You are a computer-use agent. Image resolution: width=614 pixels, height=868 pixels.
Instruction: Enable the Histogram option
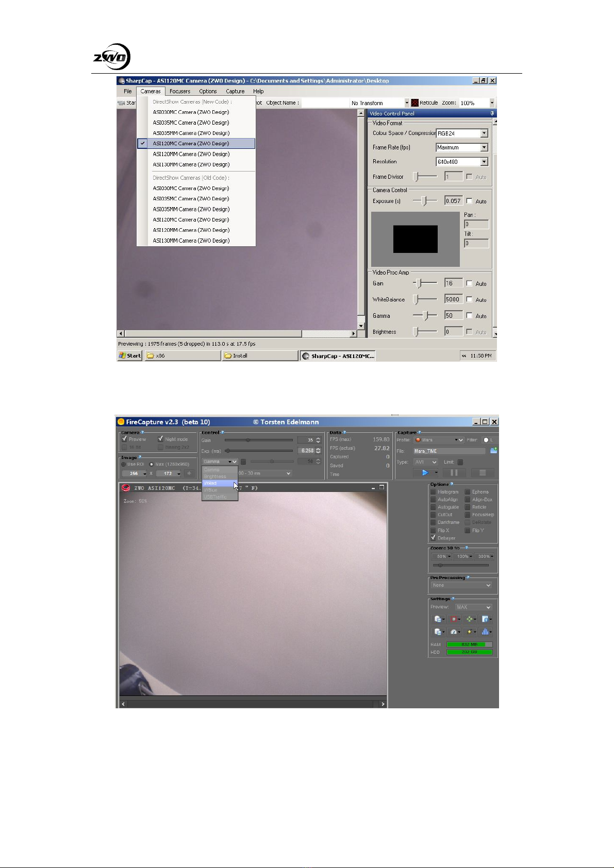(x=433, y=491)
